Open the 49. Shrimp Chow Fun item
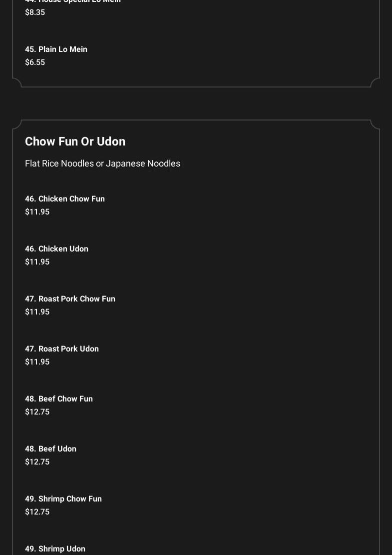392x555 pixels. pos(63,498)
